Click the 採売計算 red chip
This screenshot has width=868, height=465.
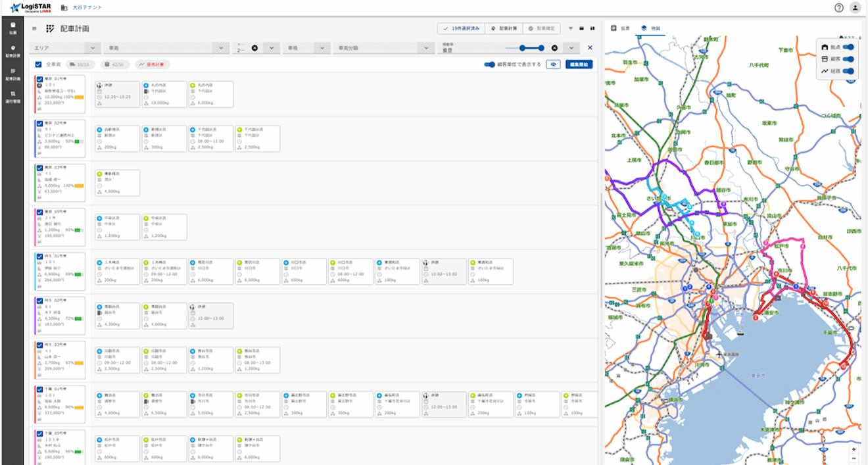point(153,64)
